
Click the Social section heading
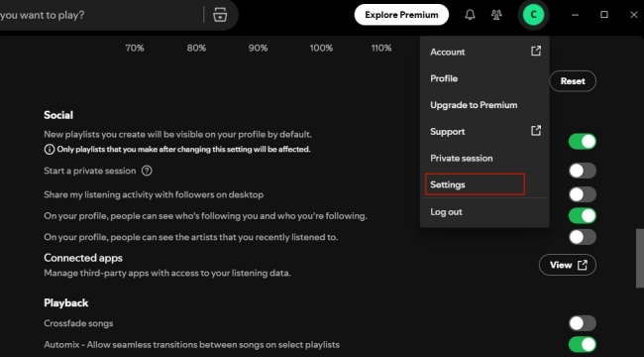tap(58, 115)
